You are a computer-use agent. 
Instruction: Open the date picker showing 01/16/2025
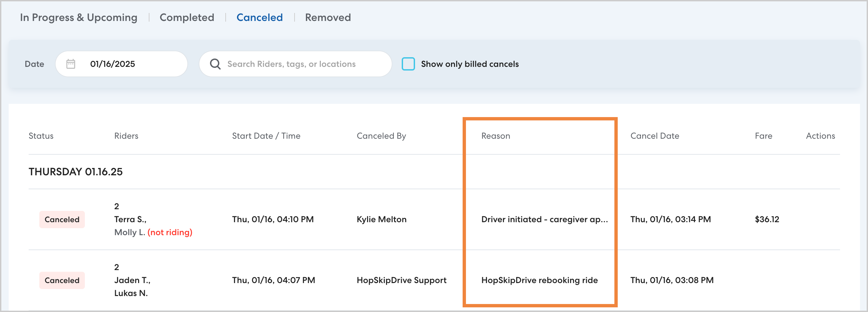coord(121,64)
